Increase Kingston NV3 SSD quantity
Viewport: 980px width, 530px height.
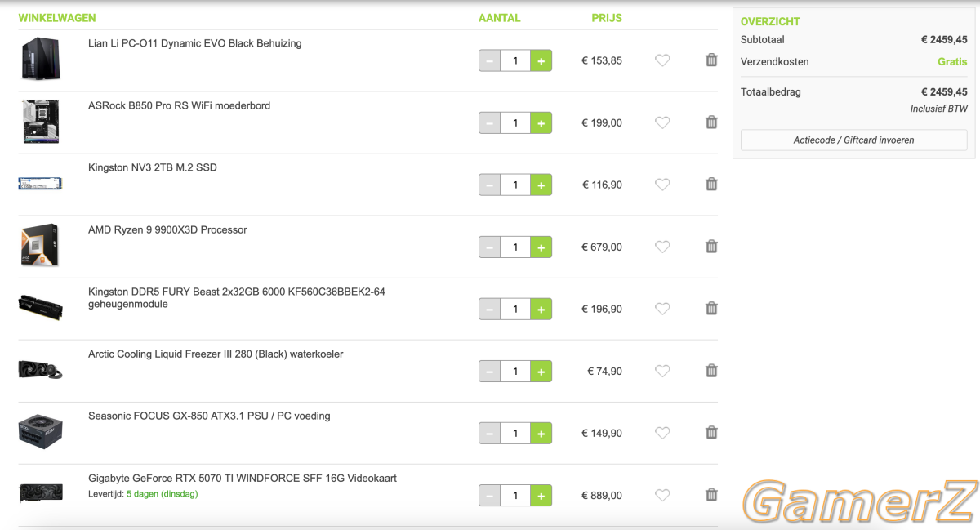coord(541,185)
